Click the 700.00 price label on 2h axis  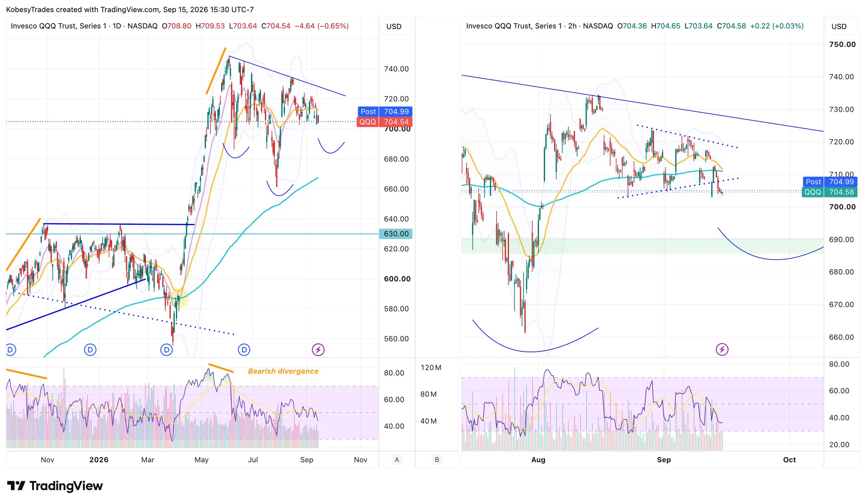pyautogui.click(x=842, y=207)
